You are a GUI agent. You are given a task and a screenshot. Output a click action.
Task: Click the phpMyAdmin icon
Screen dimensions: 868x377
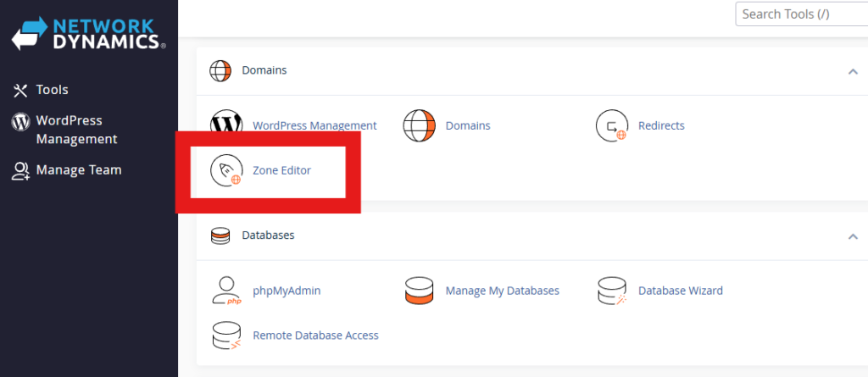tap(226, 291)
